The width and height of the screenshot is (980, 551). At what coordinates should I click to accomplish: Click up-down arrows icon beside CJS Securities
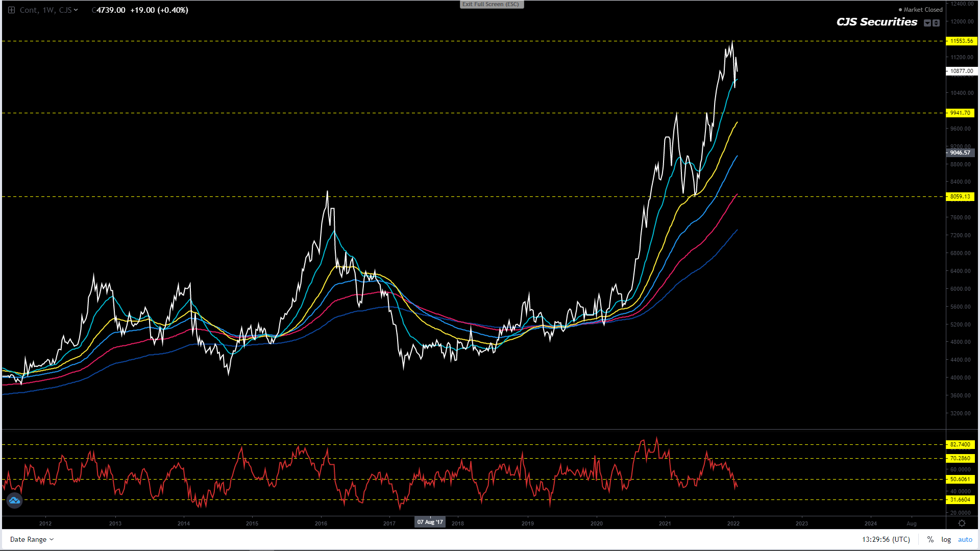tap(936, 23)
